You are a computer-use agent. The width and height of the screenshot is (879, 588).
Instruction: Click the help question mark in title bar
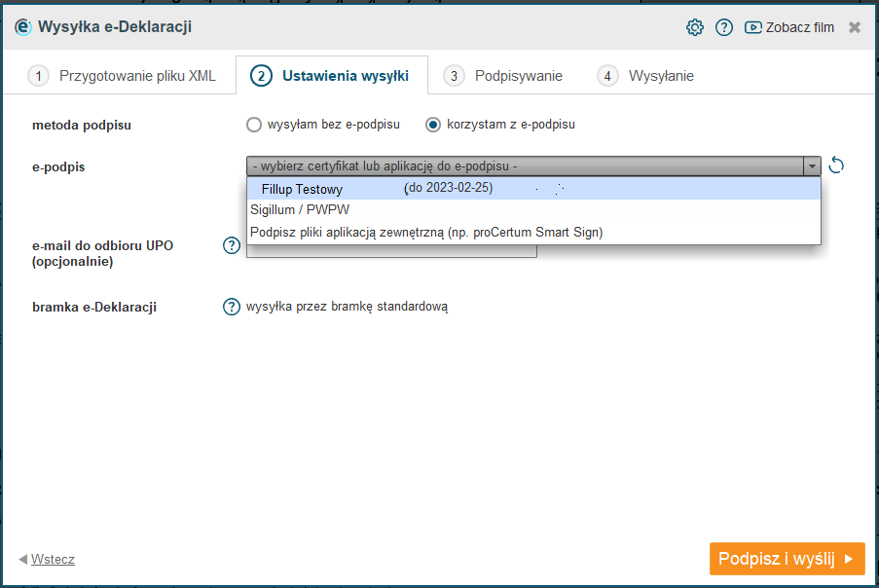[723, 27]
